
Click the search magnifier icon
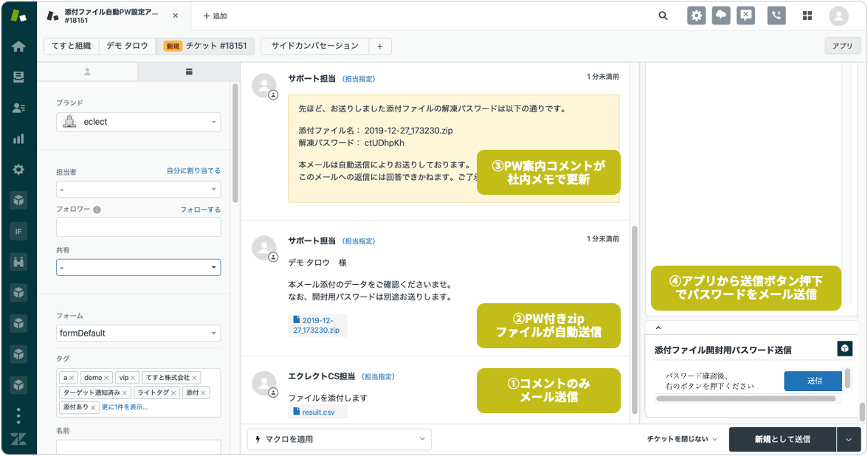(x=663, y=15)
